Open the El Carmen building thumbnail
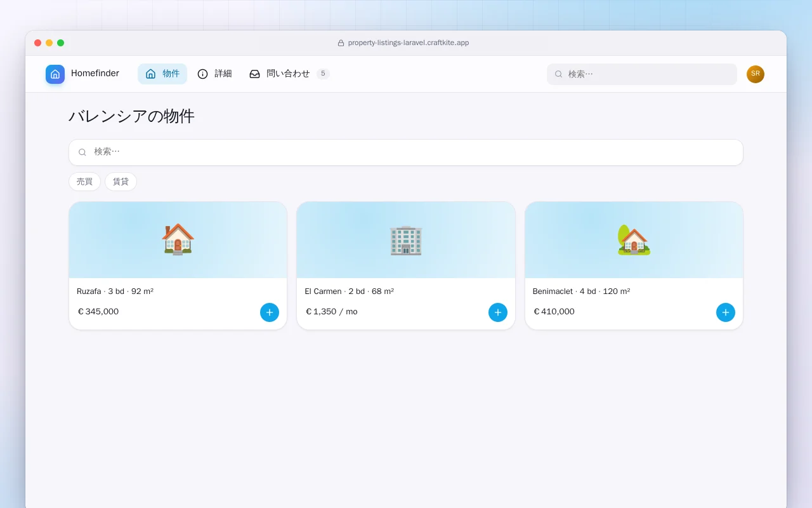Viewport: 812px width, 508px height. [x=406, y=240]
